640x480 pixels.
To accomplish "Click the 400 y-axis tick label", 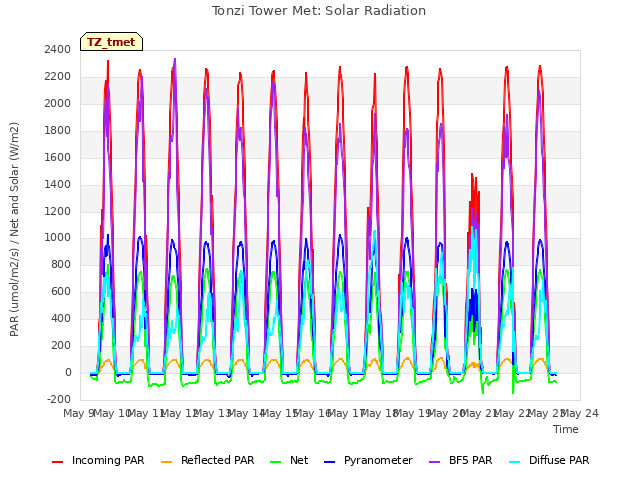I will [x=61, y=318].
